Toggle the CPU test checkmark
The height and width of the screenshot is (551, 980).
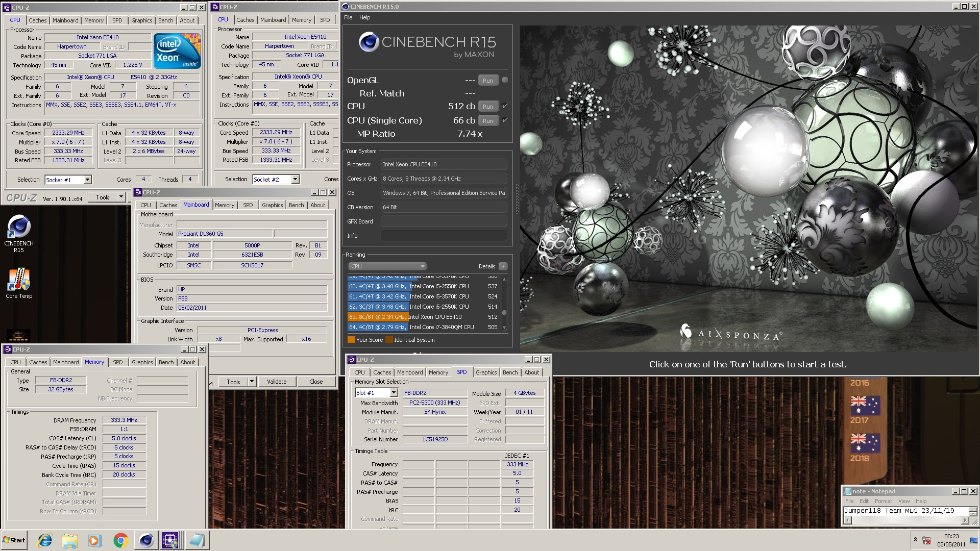(505, 106)
